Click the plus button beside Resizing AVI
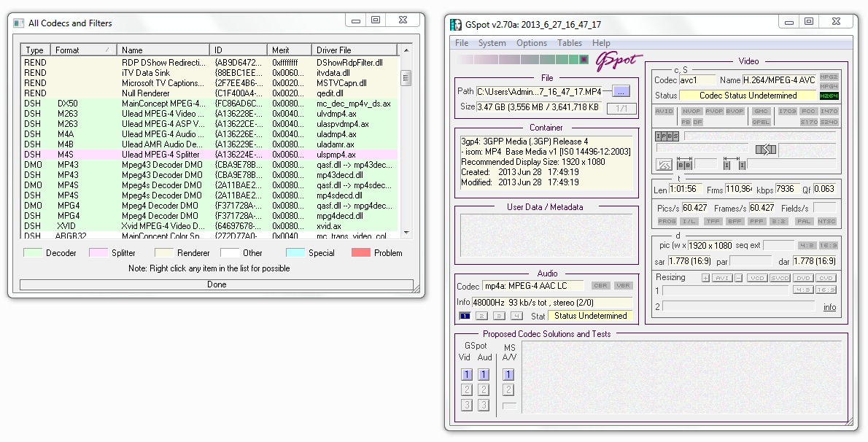868x442 pixels. [705, 278]
